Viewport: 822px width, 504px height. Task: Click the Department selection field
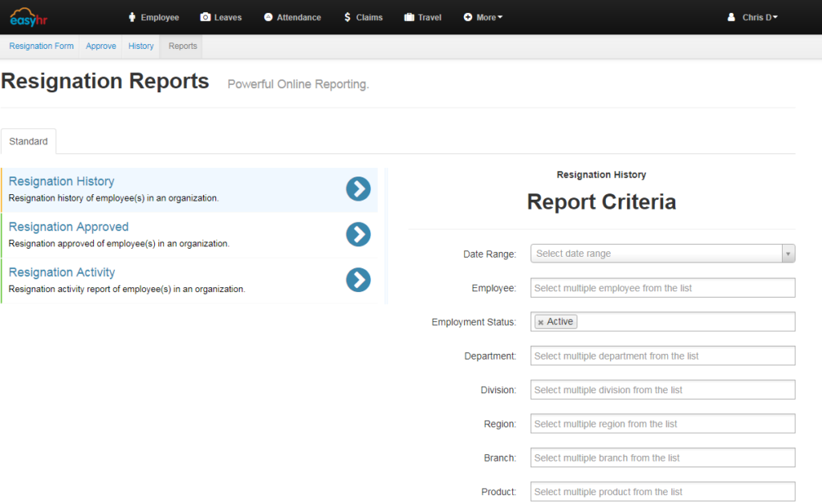click(x=661, y=356)
